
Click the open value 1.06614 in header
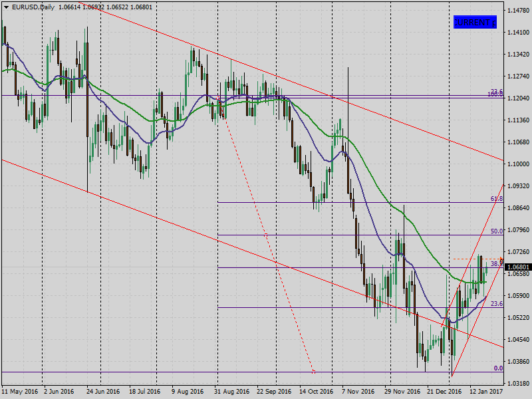70,7
